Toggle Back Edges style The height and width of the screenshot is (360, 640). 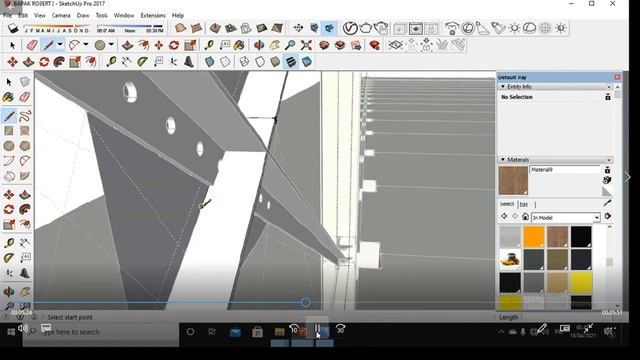(x=225, y=62)
